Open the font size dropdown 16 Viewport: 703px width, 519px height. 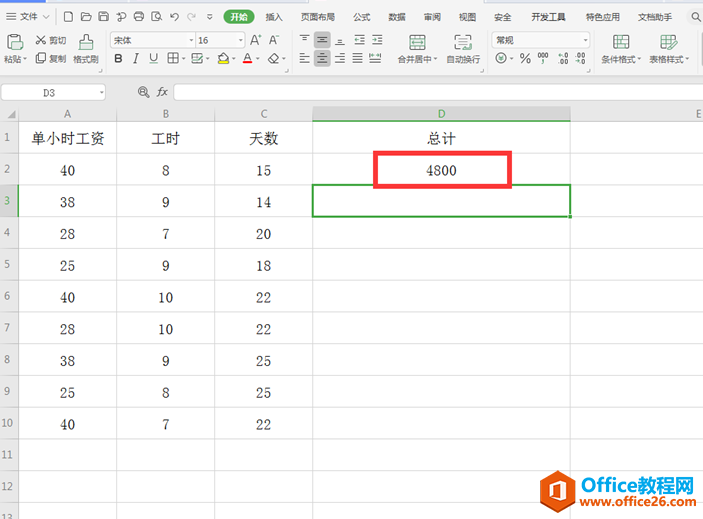[x=241, y=40]
